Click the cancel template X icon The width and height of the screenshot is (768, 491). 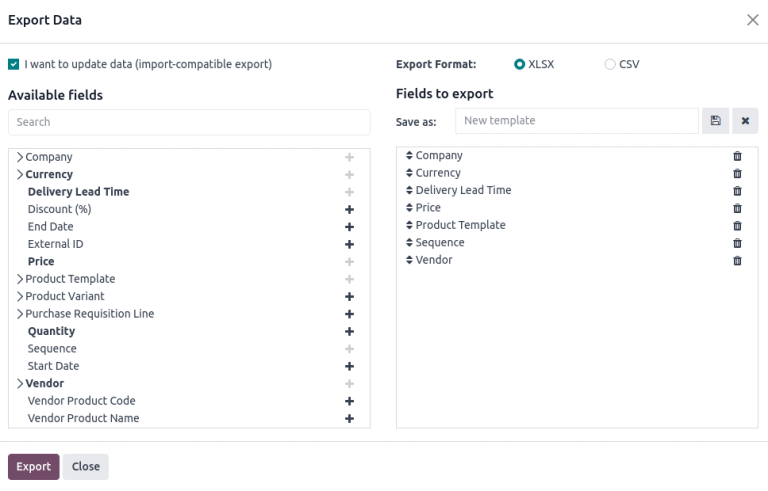click(744, 121)
